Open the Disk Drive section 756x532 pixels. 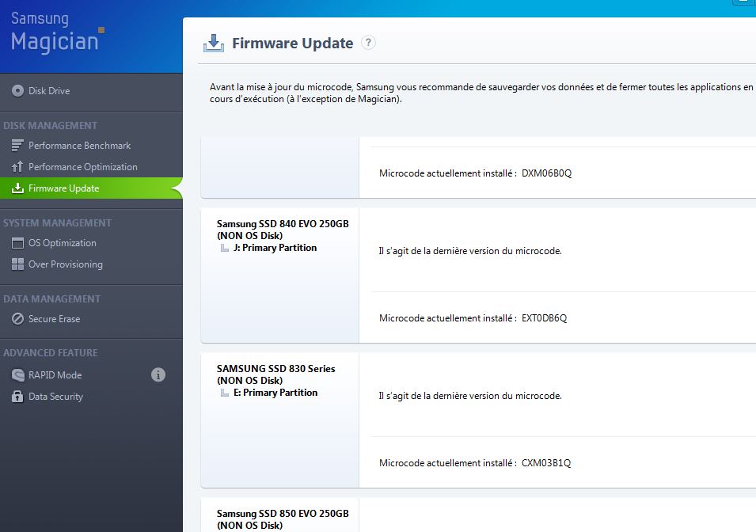[x=49, y=91]
